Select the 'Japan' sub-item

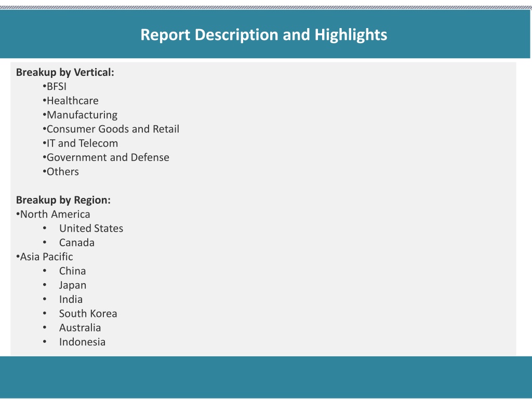73,285
